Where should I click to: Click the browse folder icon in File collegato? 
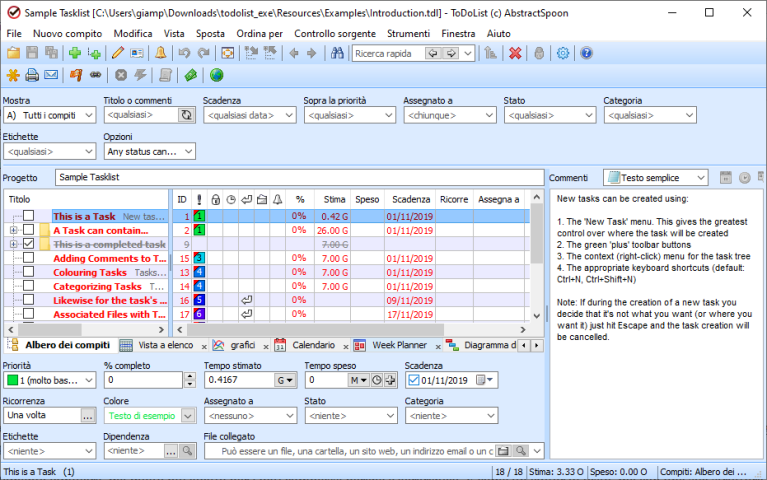[x=503, y=451]
